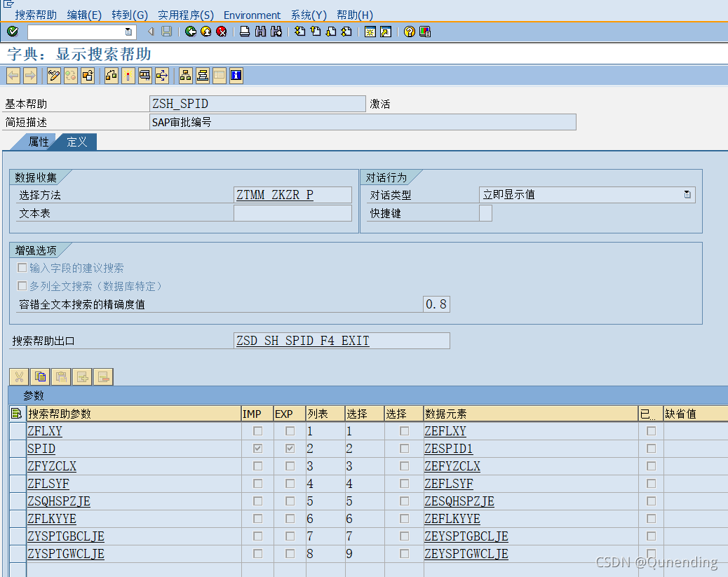Toggle second 选择 checkbox in ZFLSYF row
This screenshot has width=728, height=577.
405,484
